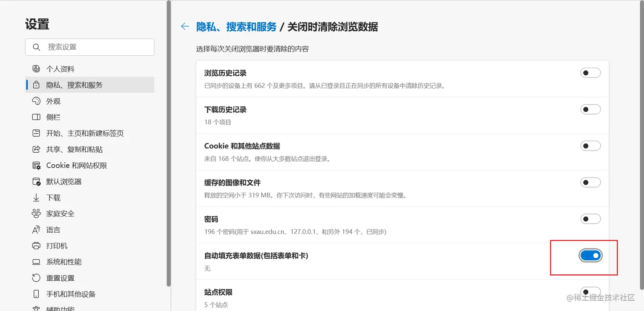Click the 密码 row heading
The width and height of the screenshot is (644, 311).
coord(211,219)
